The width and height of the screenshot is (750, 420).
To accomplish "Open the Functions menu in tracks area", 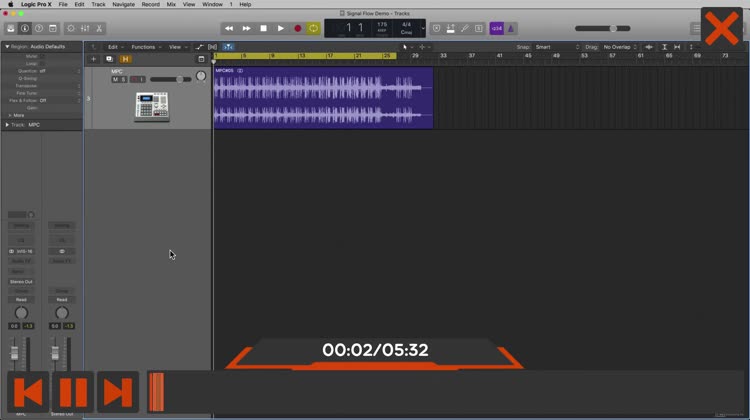I will pos(146,47).
